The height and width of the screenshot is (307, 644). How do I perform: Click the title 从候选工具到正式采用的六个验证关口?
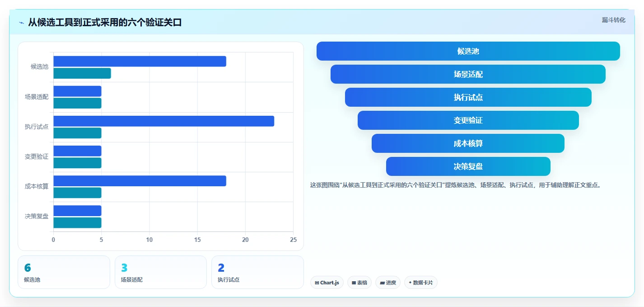[105, 22]
